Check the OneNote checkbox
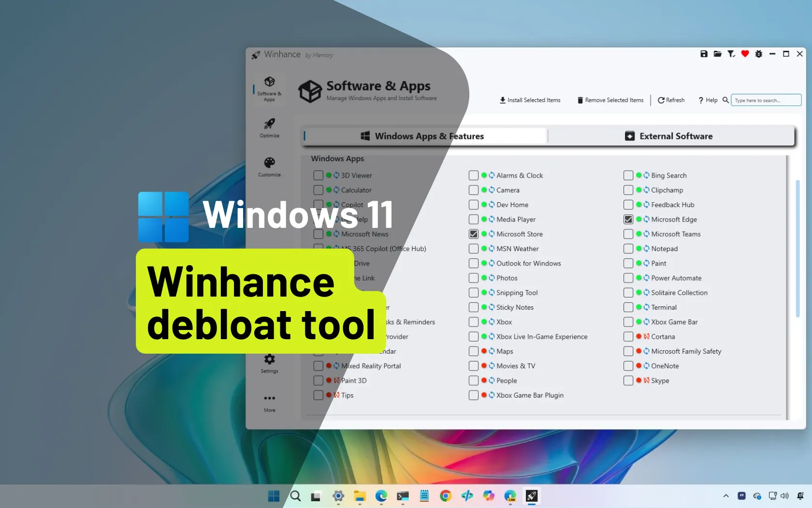812x508 pixels. point(628,366)
